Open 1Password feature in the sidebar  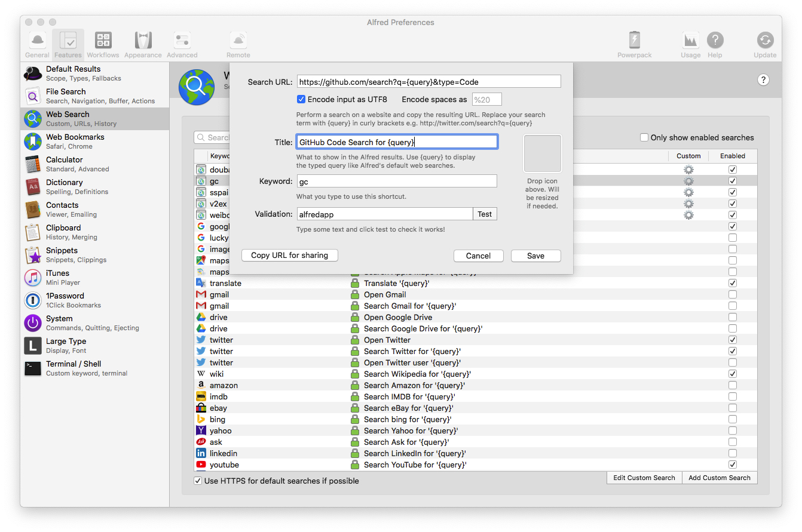pos(95,300)
